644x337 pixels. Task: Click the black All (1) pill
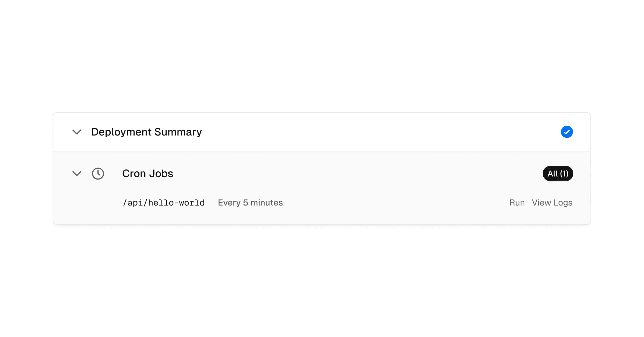click(x=558, y=174)
